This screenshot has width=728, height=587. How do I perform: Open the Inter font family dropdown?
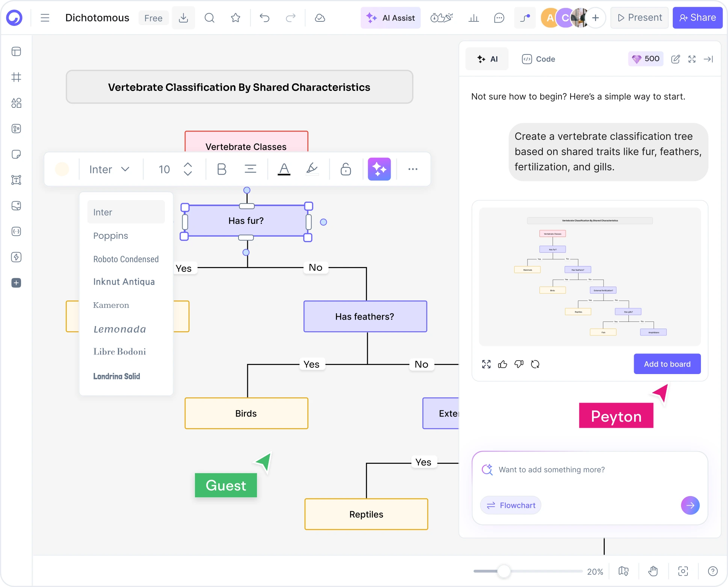coord(109,169)
